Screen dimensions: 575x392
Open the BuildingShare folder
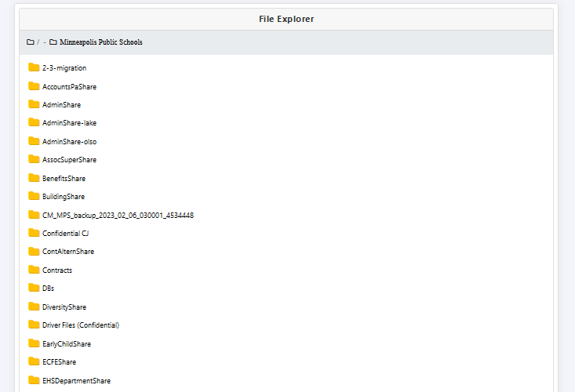63,197
